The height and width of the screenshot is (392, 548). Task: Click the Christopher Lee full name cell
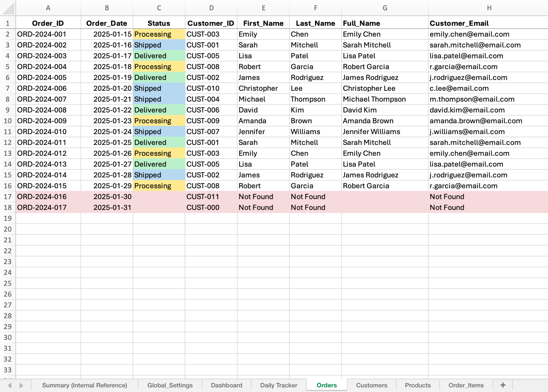pos(369,89)
